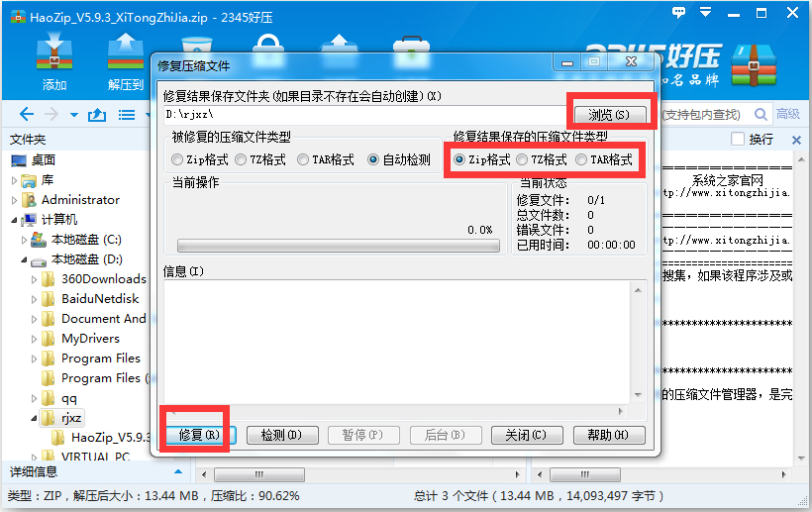The height and width of the screenshot is (512, 812).
Task: Click the 解压到 (Extract to) toolbar icon
Action: [x=126, y=61]
